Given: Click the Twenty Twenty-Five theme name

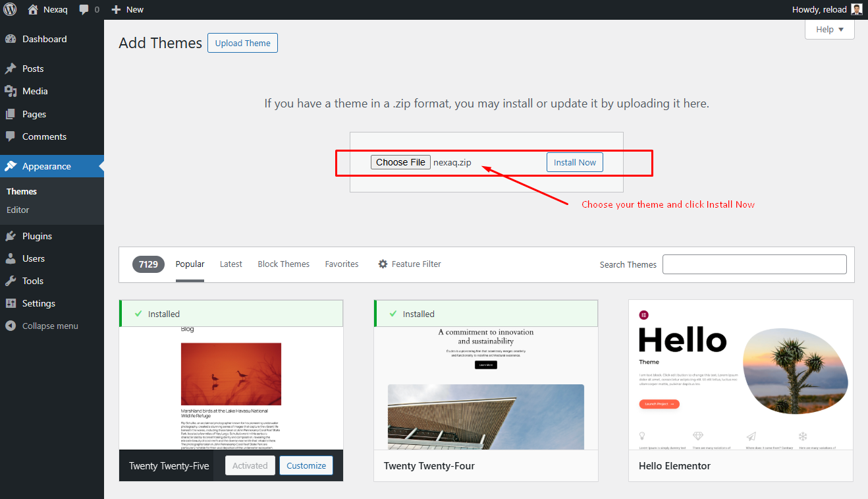Looking at the screenshot, I should pyautogui.click(x=169, y=465).
